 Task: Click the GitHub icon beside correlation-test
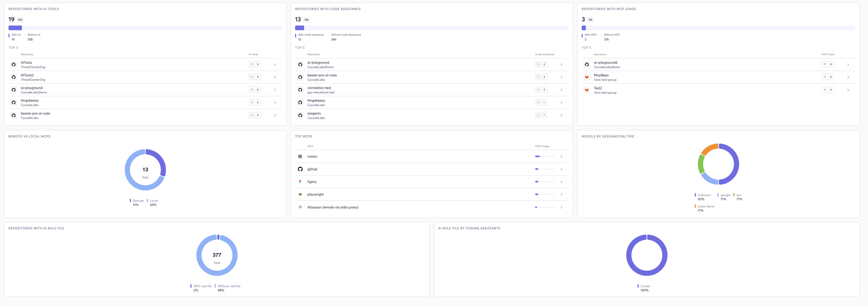[300, 90]
